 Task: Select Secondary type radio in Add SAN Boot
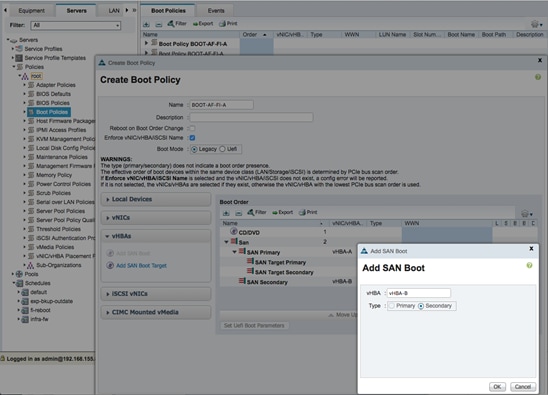click(421, 306)
